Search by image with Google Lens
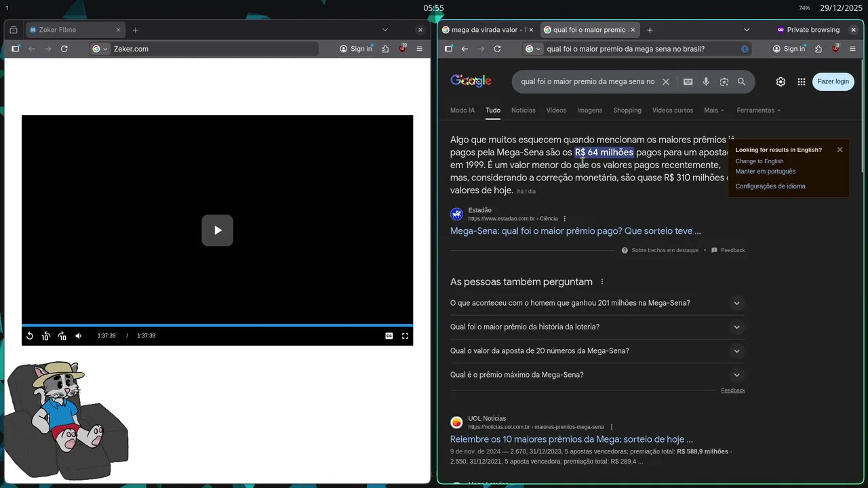This screenshot has height=488, width=868. tap(724, 81)
